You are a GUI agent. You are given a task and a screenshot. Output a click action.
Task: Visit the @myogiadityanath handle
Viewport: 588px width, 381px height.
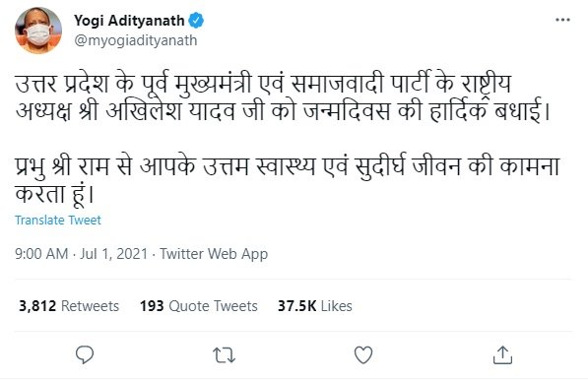tap(135, 40)
